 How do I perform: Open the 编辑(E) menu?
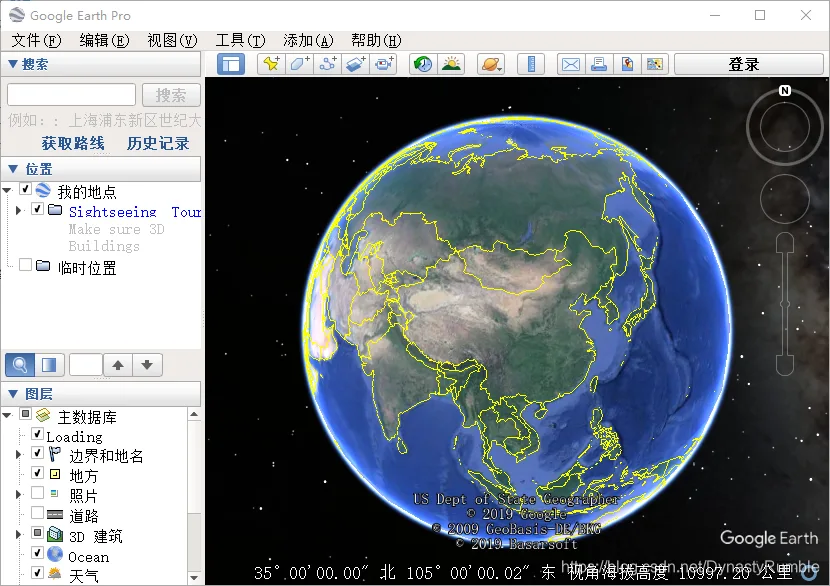(104, 40)
